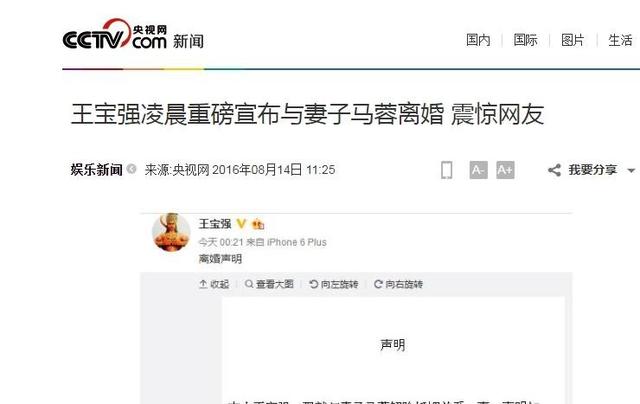Click the CCTV.com logo

click(115, 34)
